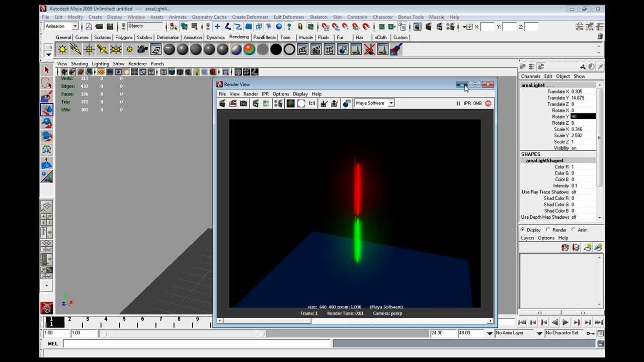
Task: Click the MEL command line label
Action: point(52,344)
